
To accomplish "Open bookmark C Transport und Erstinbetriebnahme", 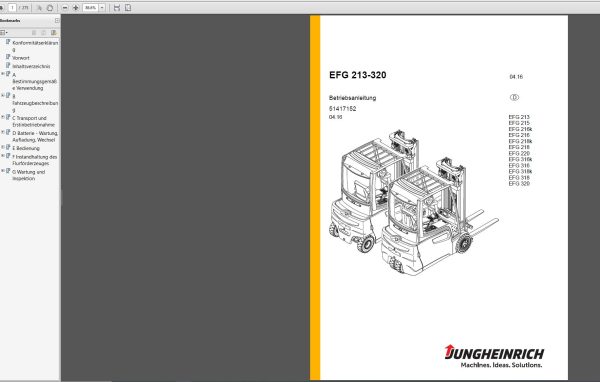I will (x=33, y=121).
